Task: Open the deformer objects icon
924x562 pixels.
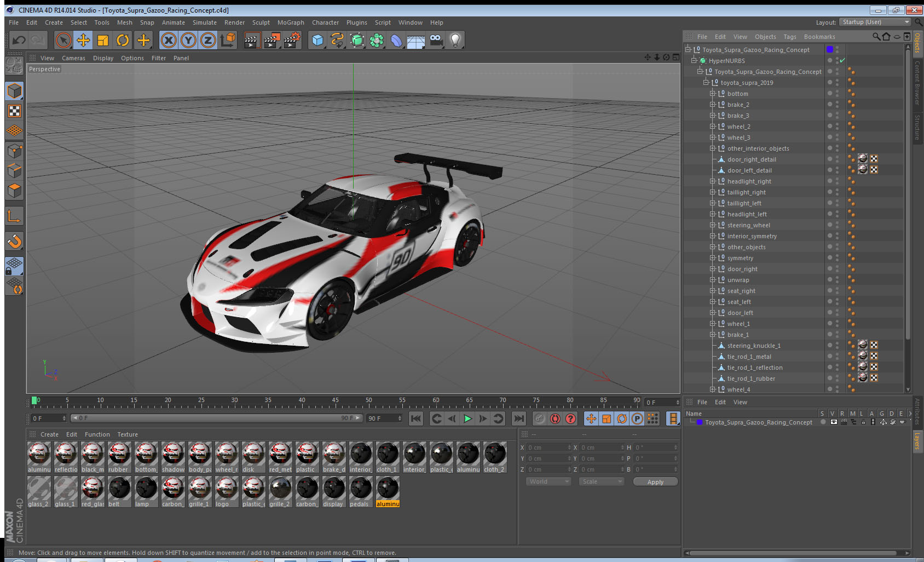Action: point(396,40)
